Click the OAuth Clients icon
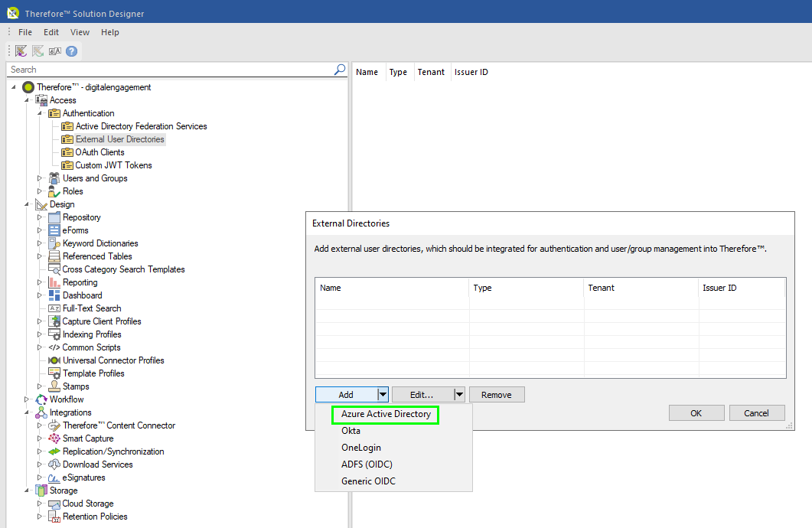 (67, 152)
